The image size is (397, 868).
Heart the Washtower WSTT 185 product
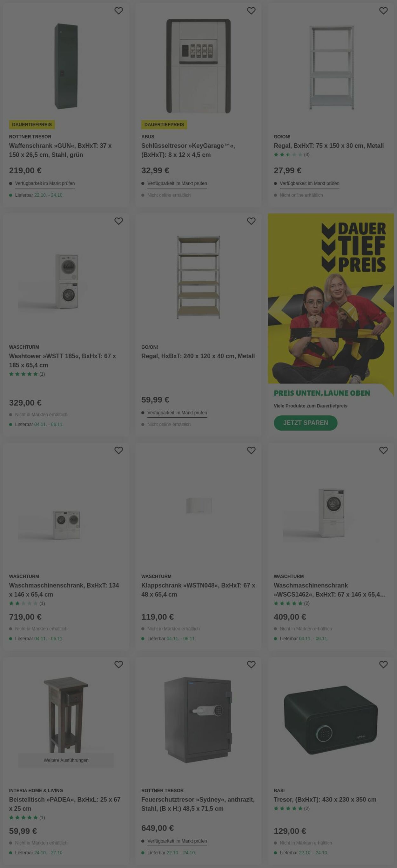[118, 221]
